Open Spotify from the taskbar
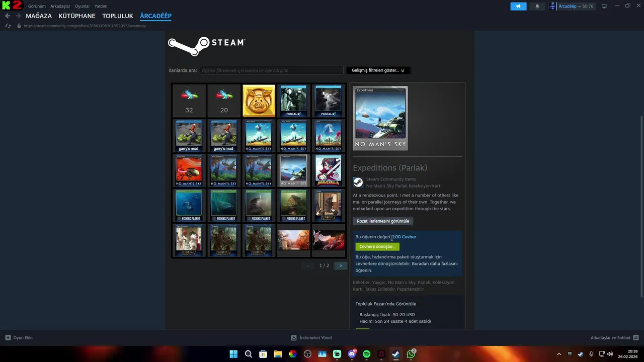Screen dimensions: 644x362 point(366,354)
